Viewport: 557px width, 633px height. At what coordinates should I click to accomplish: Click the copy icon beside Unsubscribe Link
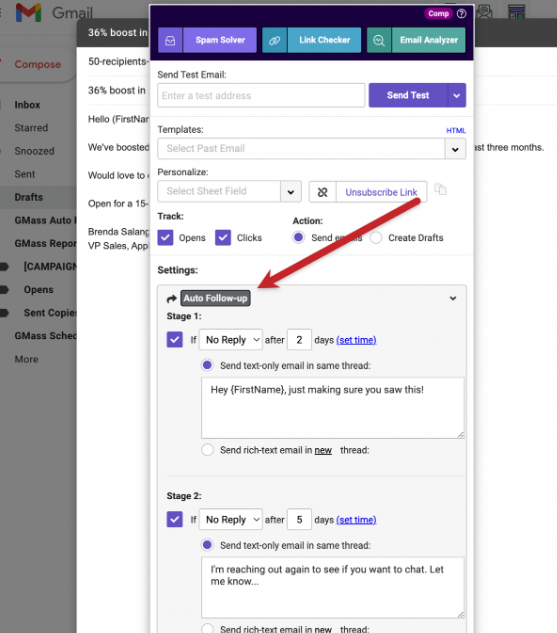(x=440, y=189)
